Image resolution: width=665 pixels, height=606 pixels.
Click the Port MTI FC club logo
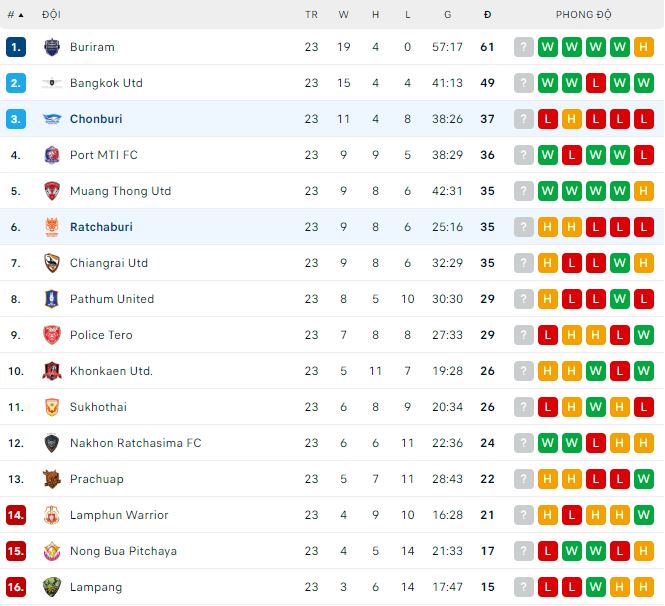52,155
